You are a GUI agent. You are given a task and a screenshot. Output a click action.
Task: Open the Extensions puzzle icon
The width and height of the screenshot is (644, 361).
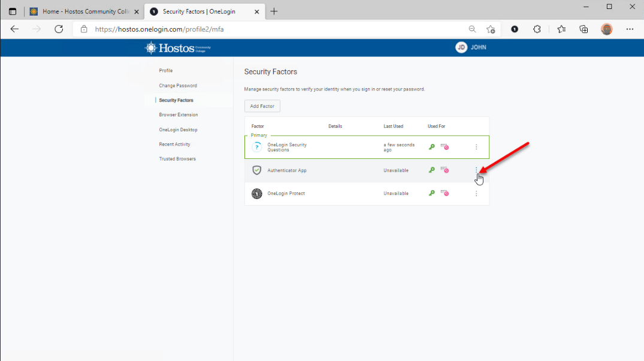pos(537,29)
